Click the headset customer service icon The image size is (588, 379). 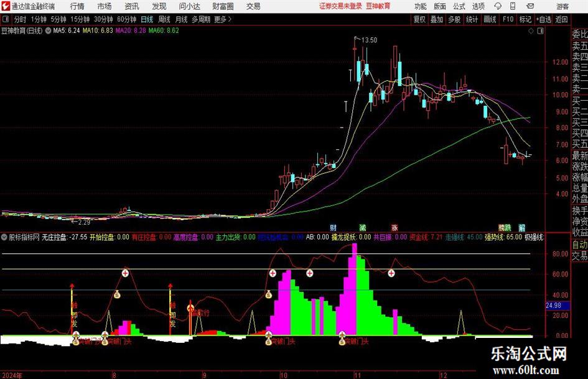[498, 6]
